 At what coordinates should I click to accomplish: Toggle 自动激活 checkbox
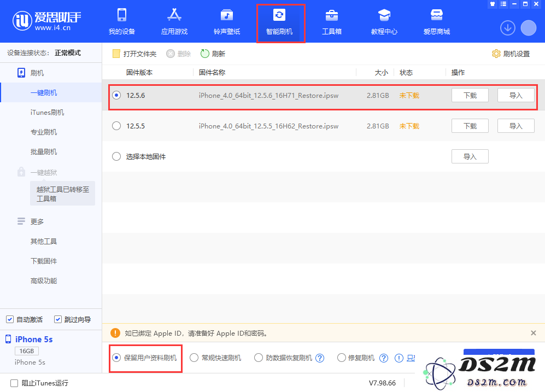coord(10,319)
